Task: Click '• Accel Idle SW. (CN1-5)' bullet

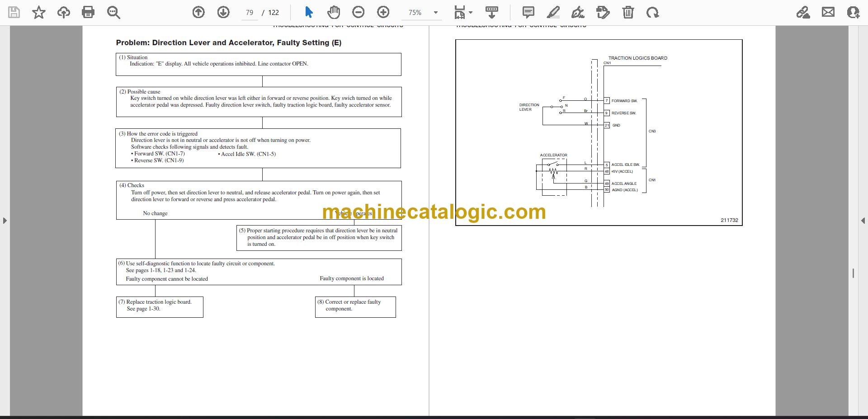Action: 247,154
